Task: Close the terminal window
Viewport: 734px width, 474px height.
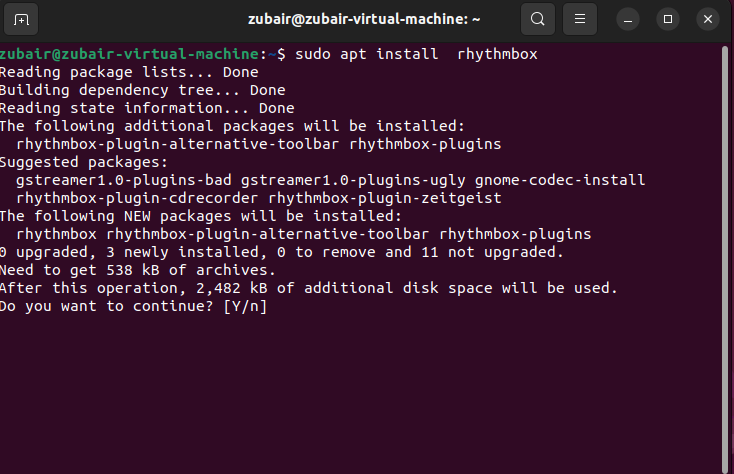Action: 708,19
